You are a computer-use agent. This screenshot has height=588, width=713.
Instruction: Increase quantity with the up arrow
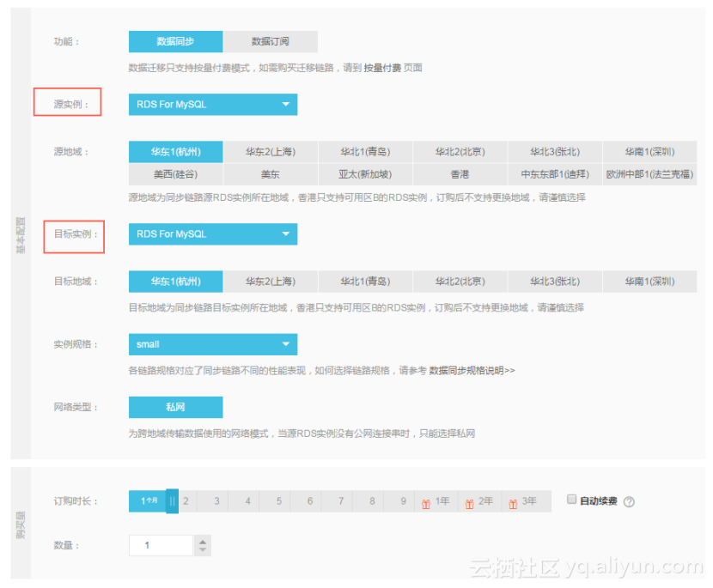coord(203,541)
